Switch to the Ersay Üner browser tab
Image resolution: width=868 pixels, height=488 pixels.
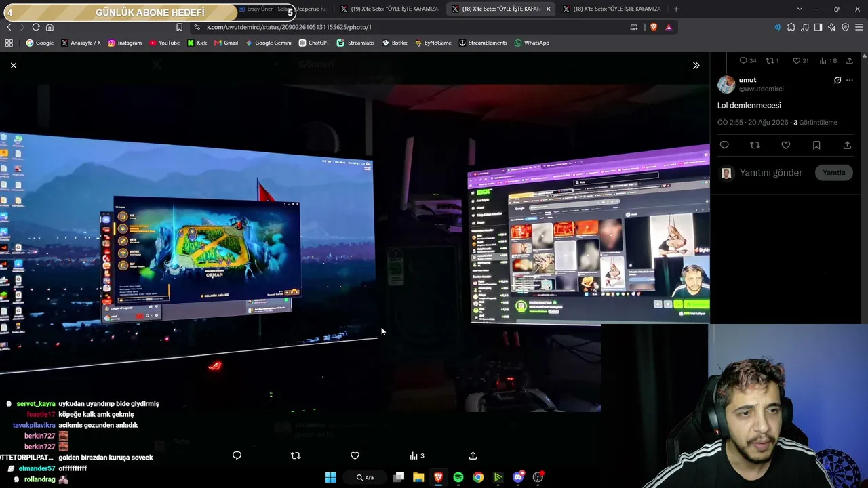(x=281, y=9)
